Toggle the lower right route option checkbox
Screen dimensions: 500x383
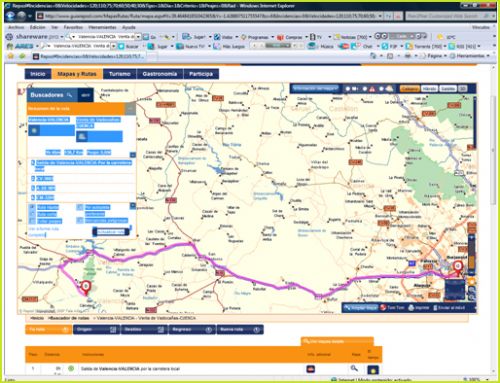pos(80,220)
